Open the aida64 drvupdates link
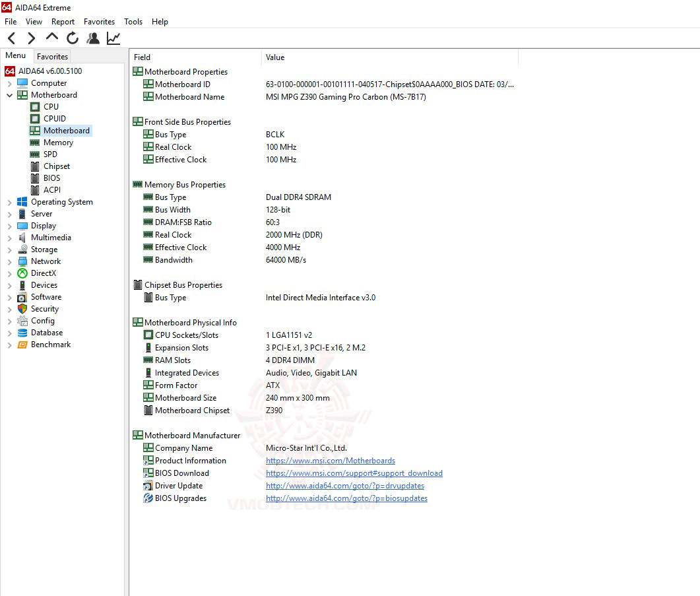 [345, 486]
